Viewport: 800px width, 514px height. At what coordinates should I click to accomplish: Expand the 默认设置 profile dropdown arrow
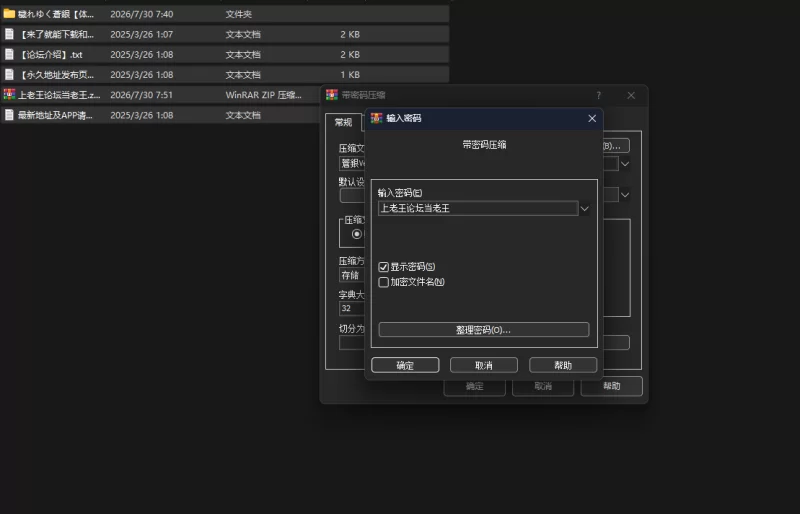pos(625,194)
